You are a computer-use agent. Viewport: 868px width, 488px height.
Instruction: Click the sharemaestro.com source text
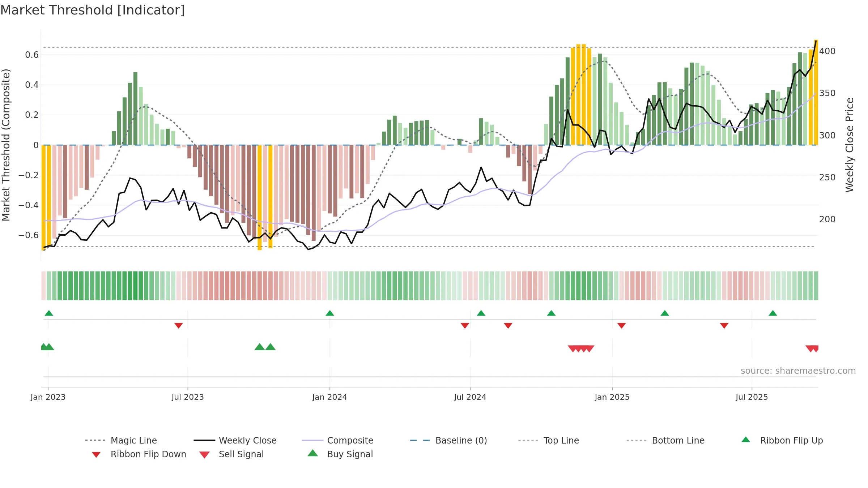point(798,371)
